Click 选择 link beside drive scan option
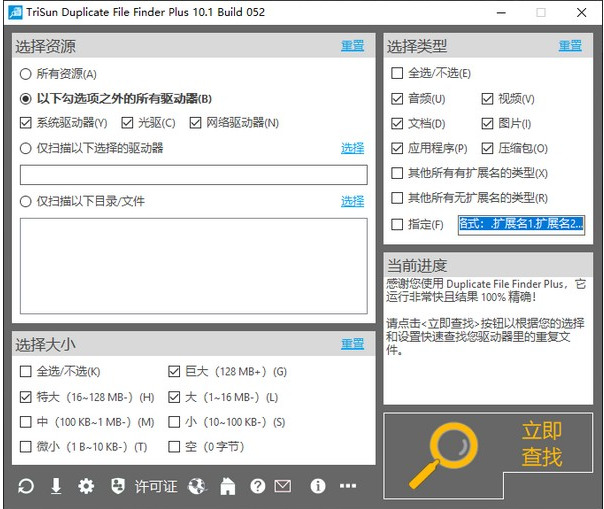Viewport: 604px width, 509px height. click(x=352, y=148)
